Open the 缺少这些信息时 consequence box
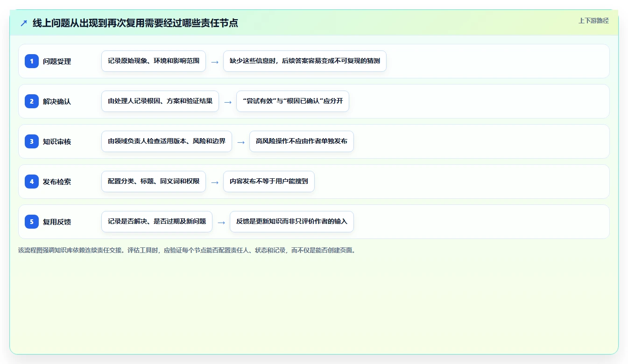Screen dimensions: 628x364 305,61
